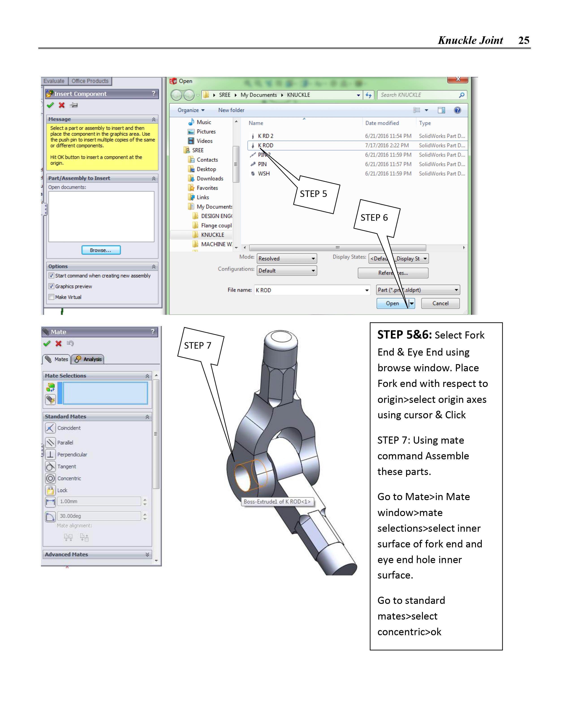Toggle the Graphics preview checkbox
This screenshot has height=728, width=569.
click(51, 286)
